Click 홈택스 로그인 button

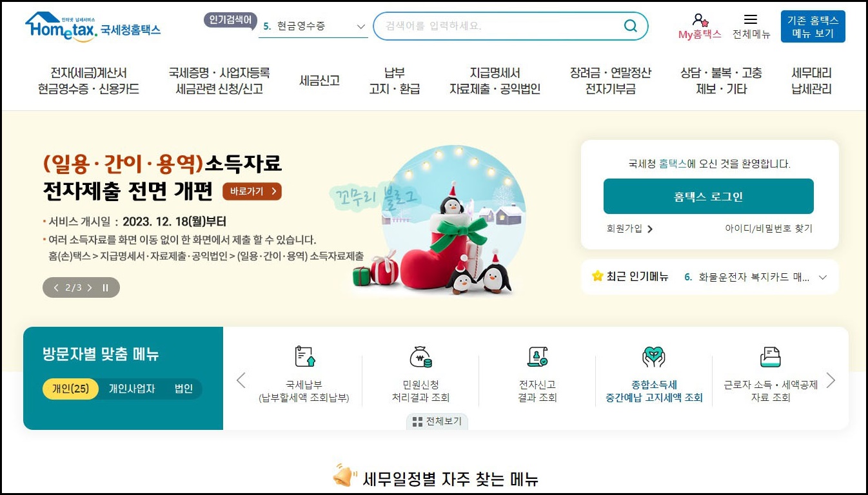[708, 197]
